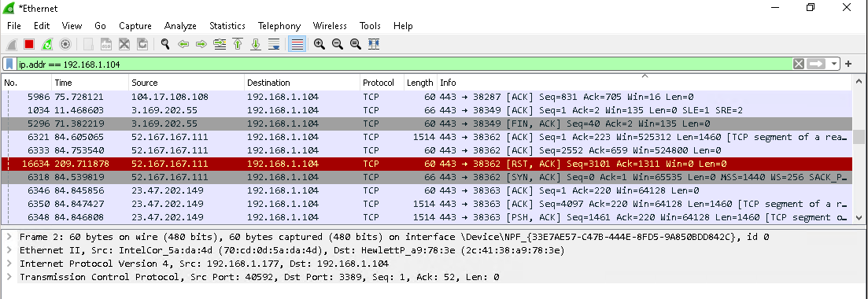868x299 pixels.
Task: Expand Transmission Control Protocol details
Action: pos(9,277)
